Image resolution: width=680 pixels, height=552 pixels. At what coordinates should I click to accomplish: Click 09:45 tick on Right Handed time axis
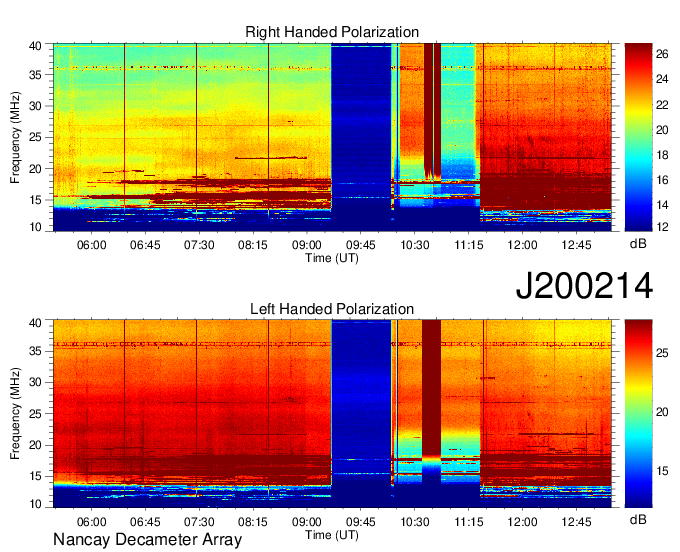(x=361, y=245)
